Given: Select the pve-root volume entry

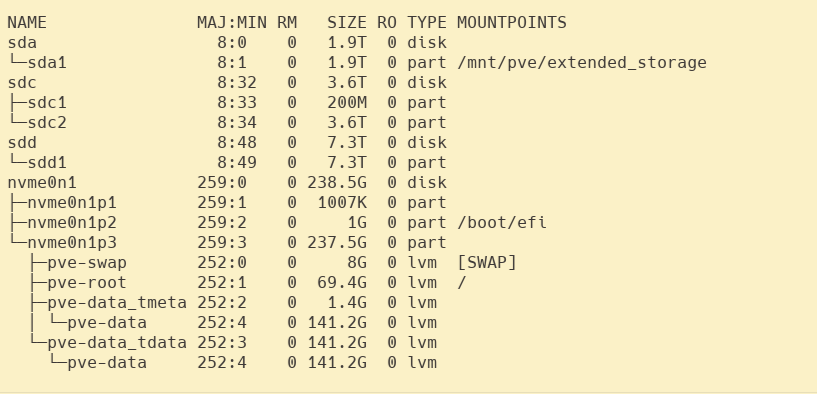Looking at the screenshot, I should point(87,282).
